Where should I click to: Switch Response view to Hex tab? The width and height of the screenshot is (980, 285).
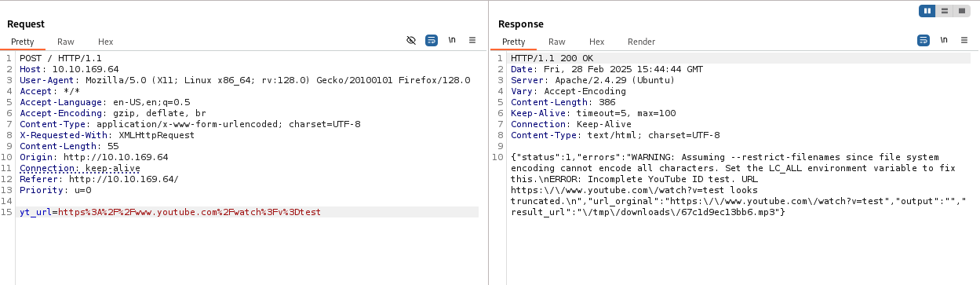597,42
